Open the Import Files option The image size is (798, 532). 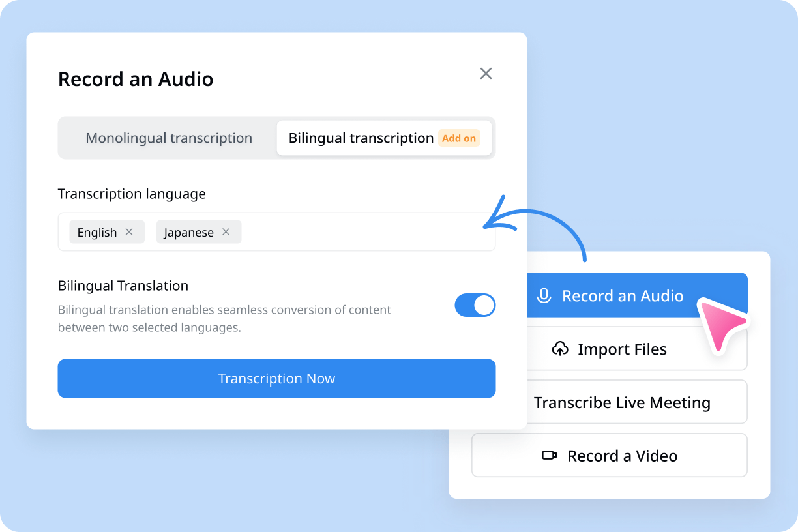point(636,349)
